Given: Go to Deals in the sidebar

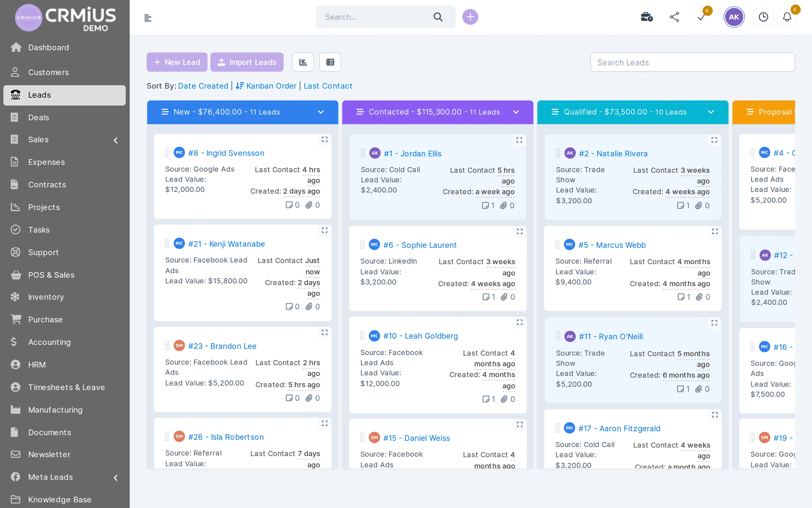Looking at the screenshot, I should pyautogui.click(x=64, y=117).
